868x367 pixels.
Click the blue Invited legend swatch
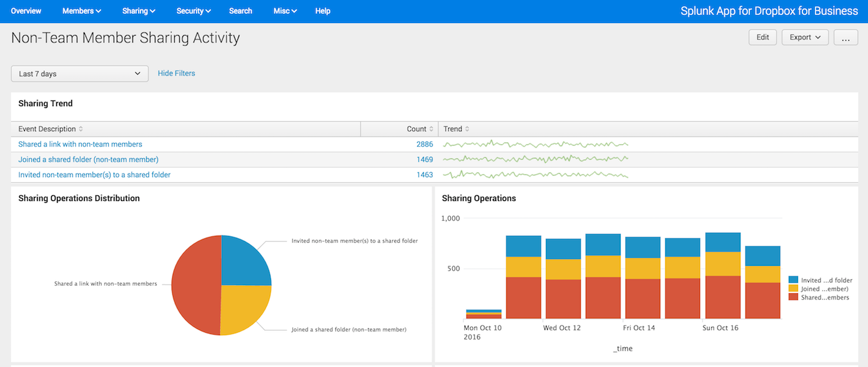click(793, 280)
